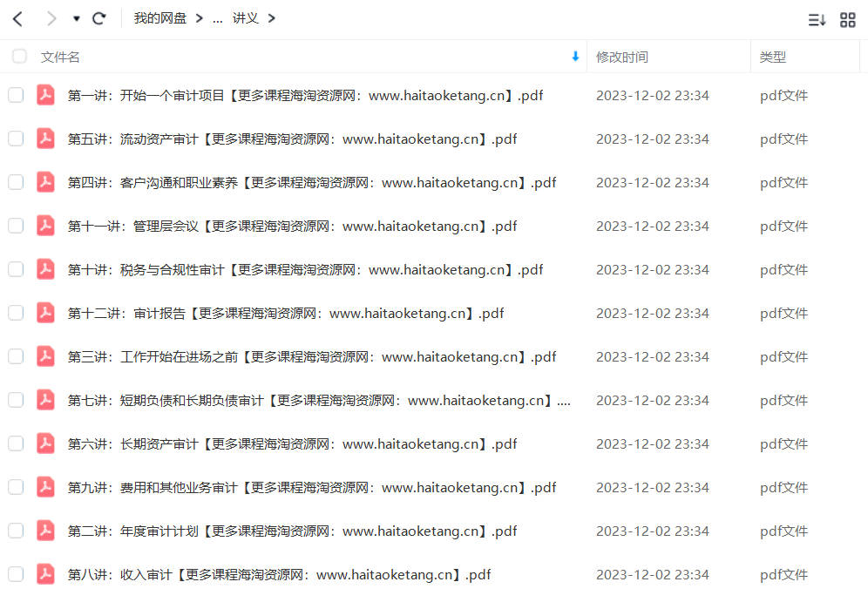Select checkbox for 第六讲：长期资产审计
The width and height of the screenshot is (868, 609).
pyautogui.click(x=16, y=443)
